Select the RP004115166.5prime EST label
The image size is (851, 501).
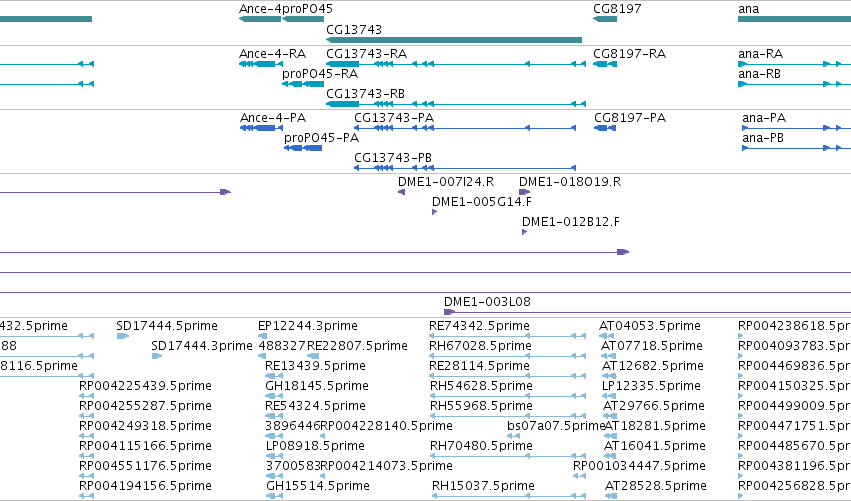[x=145, y=446]
